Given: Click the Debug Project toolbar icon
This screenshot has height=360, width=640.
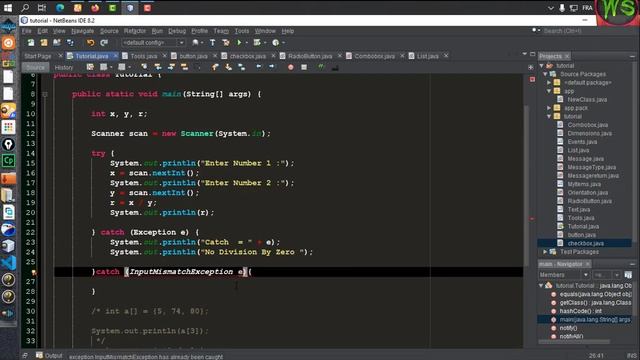Looking at the screenshot, I should pyautogui.click(x=257, y=42).
